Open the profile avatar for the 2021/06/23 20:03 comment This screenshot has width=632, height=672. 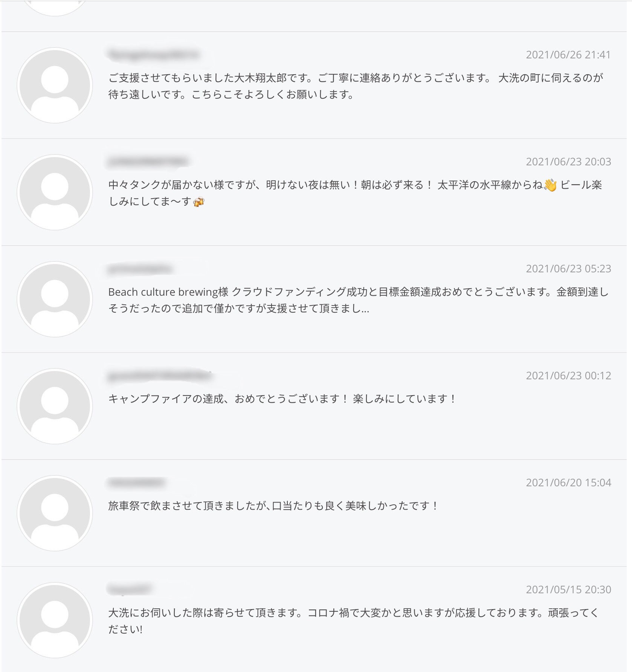click(55, 192)
